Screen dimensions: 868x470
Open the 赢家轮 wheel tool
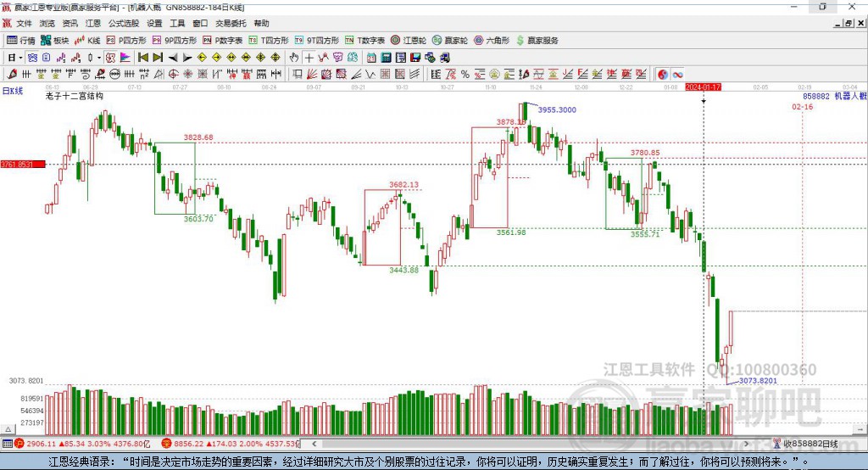pyautogui.click(x=450, y=41)
